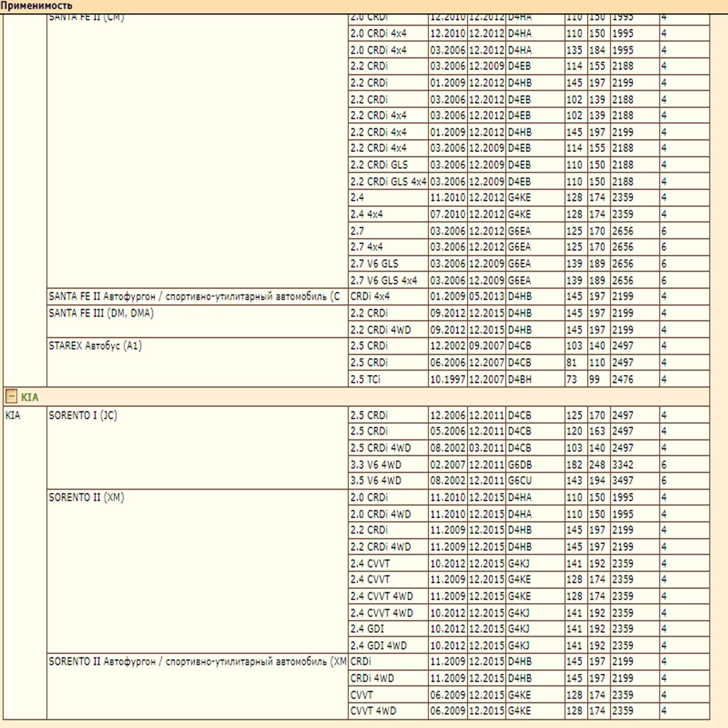Select the STAREX Автобус (A1) model cell
Viewport: 728px width, 728px height.
point(95,346)
